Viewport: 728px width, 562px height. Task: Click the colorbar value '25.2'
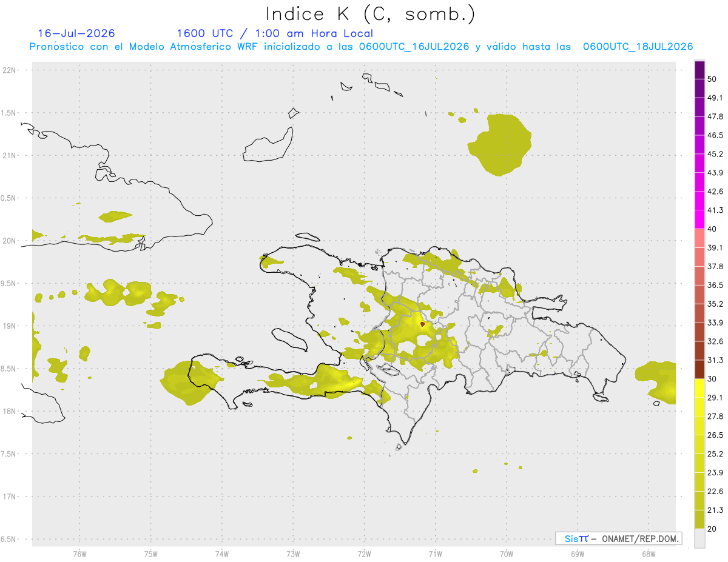[715, 453]
